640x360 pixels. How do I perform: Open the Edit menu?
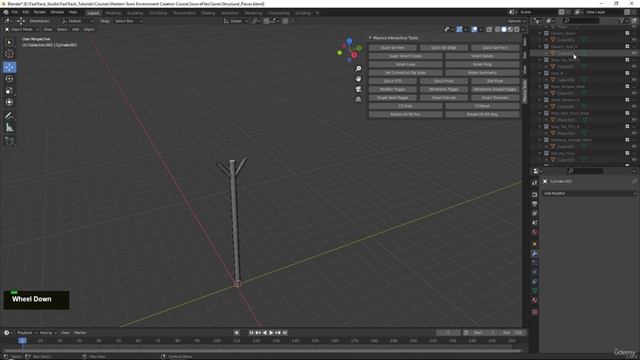tap(26, 12)
